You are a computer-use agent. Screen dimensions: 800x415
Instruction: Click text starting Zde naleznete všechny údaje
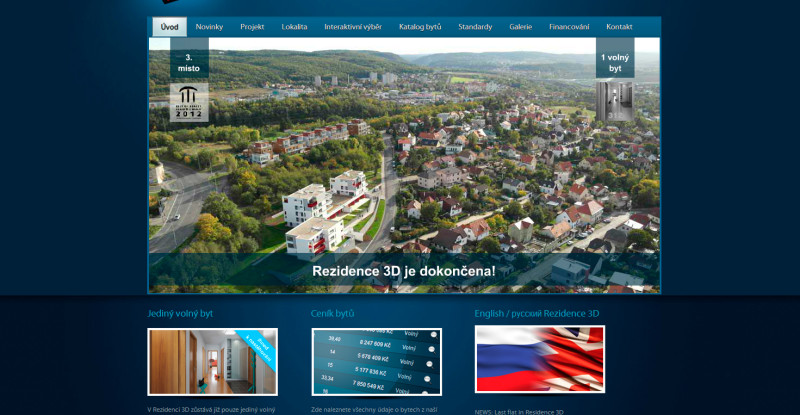[374, 409]
